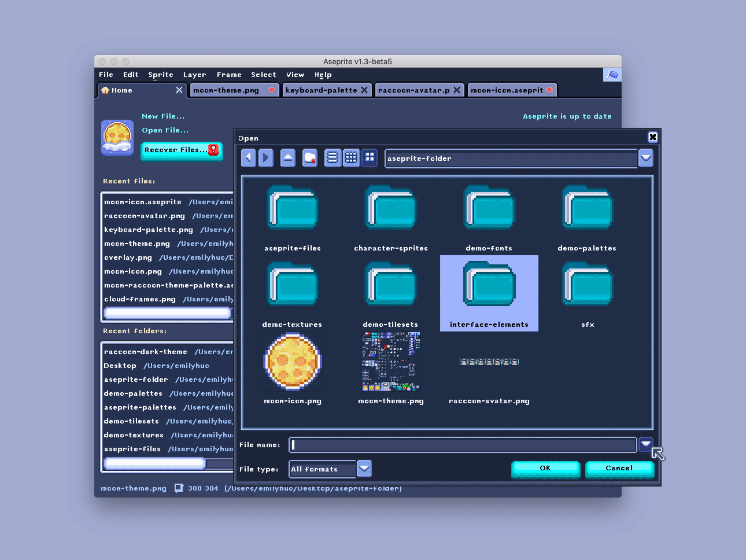The width and height of the screenshot is (746, 560).
Task: Navigate forward in the file browser
Action: coord(265,157)
